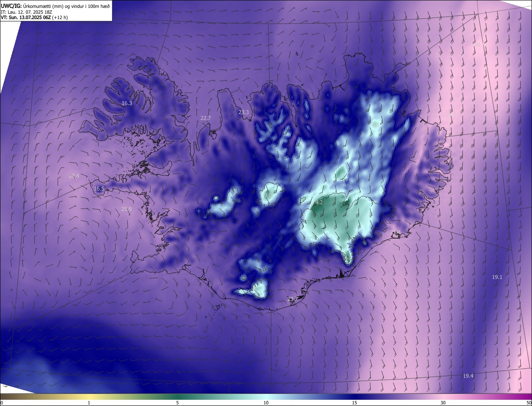This screenshot has height=406, width=532.
Task: Click the map value "30.1" in the northeast
Action: pyautogui.click(x=479, y=44)
